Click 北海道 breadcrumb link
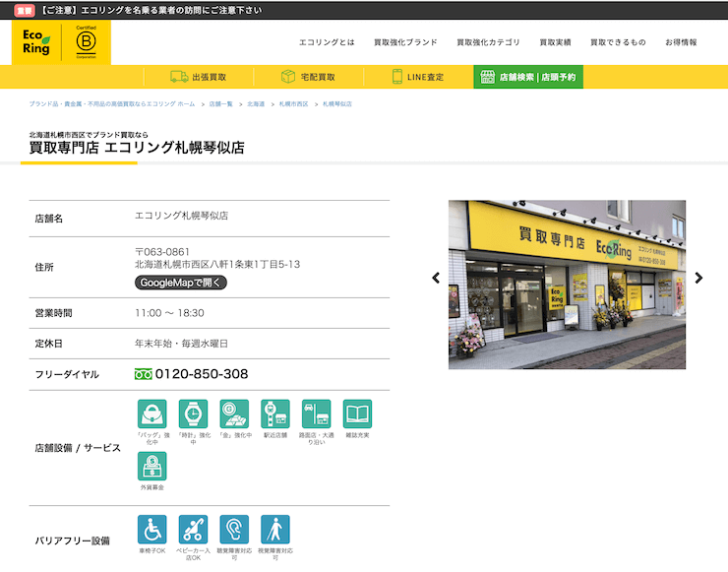 click(256, 104)
